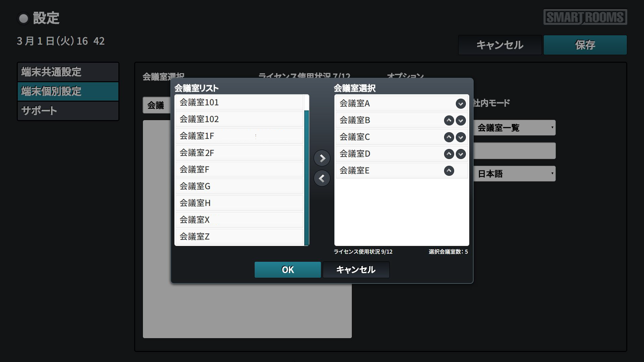Move 会議室B up in the list
The image size is (644, 362).
coord(449,120)
